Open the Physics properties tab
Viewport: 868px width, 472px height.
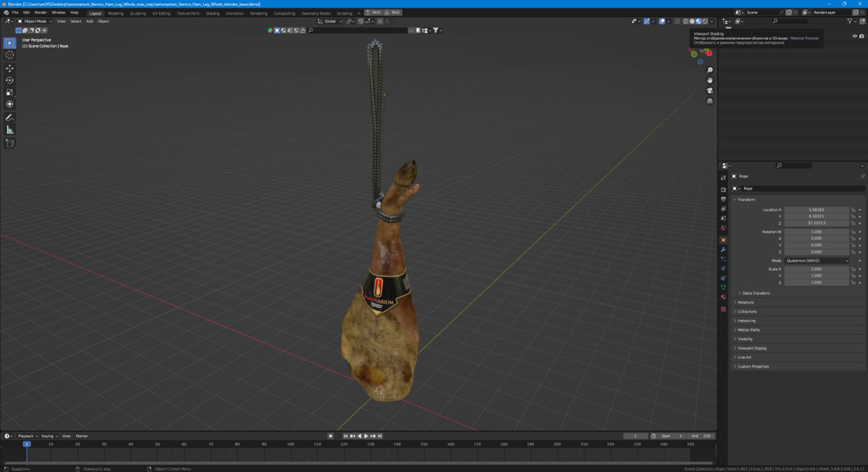click(723, 268)
